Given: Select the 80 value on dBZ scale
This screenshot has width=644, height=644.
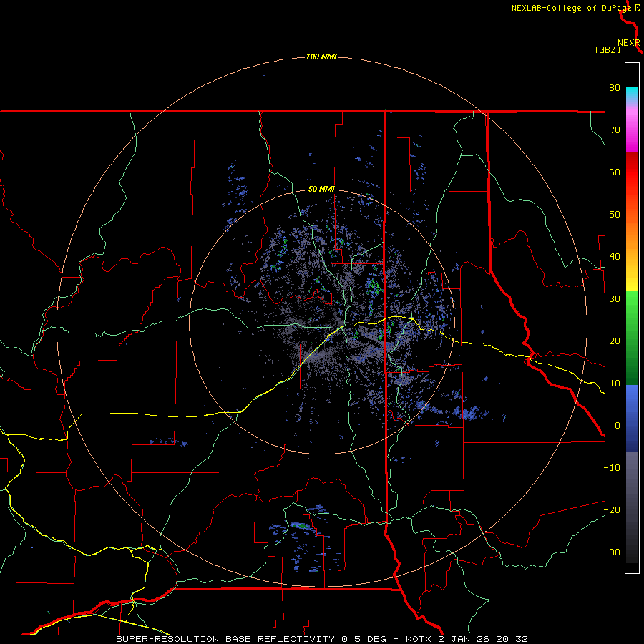Looking at the screenshot, I should (x=615, y=87).
